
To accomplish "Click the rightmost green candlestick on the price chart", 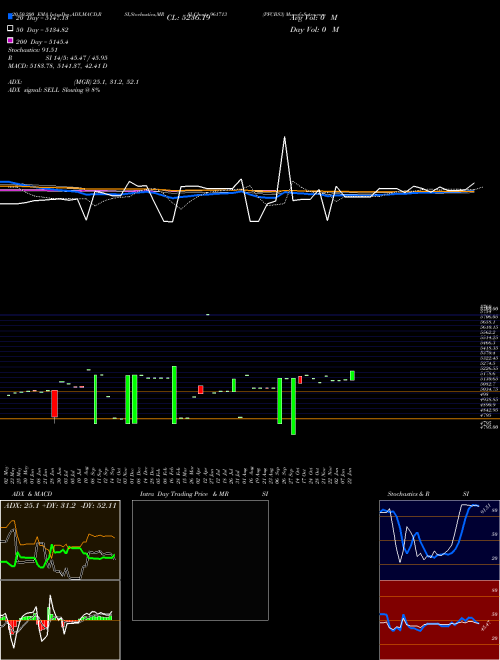I will pos(352,375).
